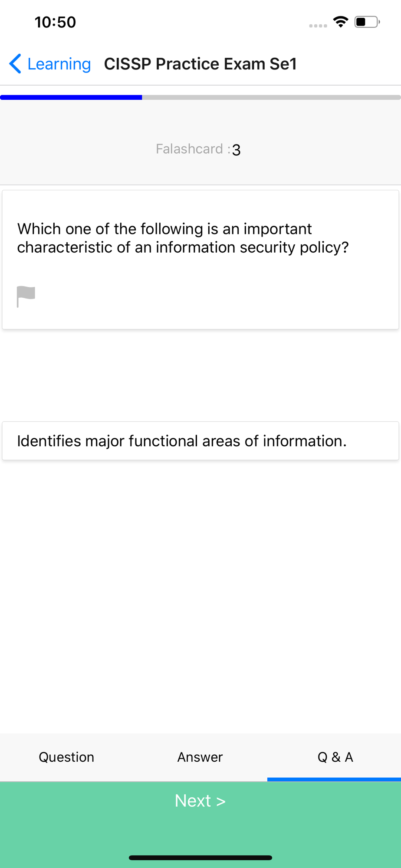Tap the flashcard number 3
The height and width of the screenshot is (868, 401).
pyautogui.click(x=237, y=150)
